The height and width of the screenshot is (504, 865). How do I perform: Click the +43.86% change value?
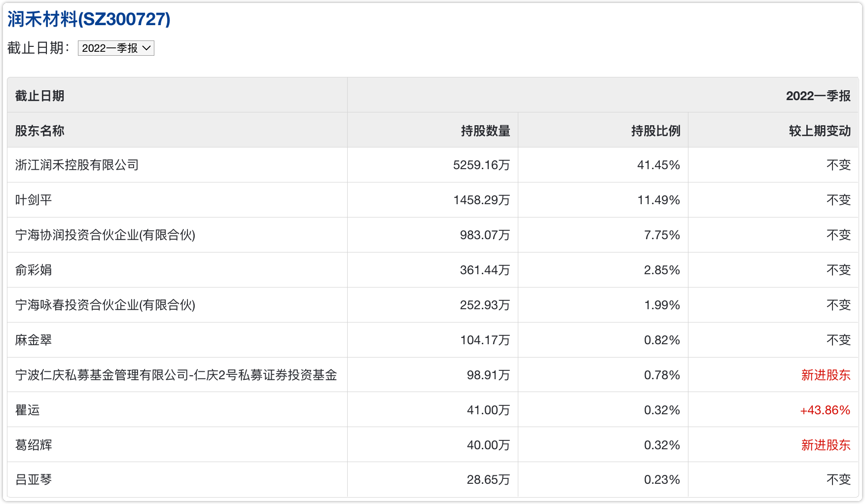pyautogui.click(x=825, y=410)
